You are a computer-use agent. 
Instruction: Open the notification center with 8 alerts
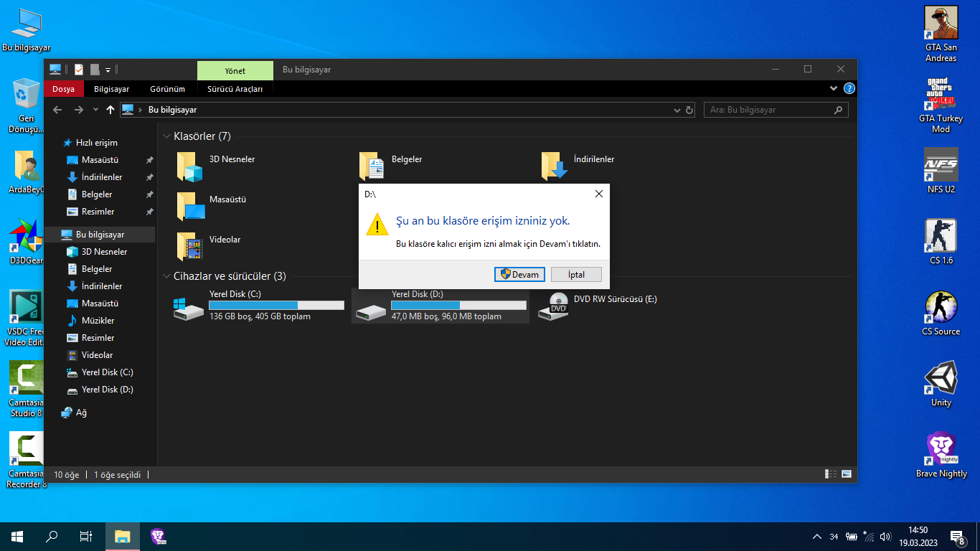coord(957,537)
